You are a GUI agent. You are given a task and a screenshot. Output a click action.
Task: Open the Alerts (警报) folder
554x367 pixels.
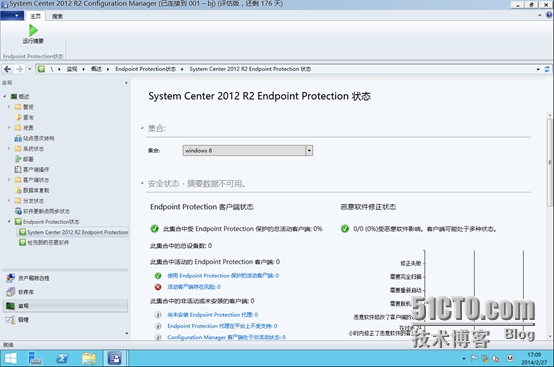(x=24, y=107)
